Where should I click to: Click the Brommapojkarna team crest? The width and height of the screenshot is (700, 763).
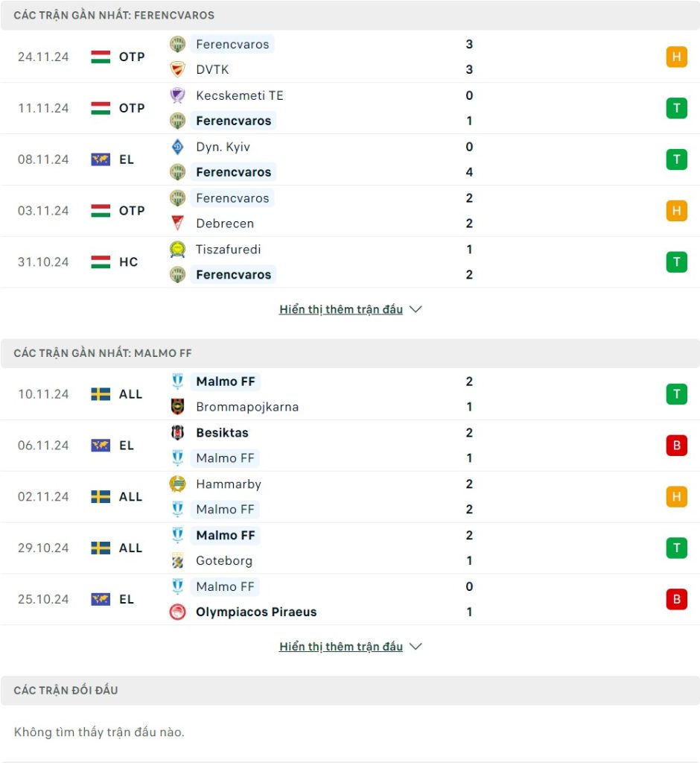pos(177,407)
